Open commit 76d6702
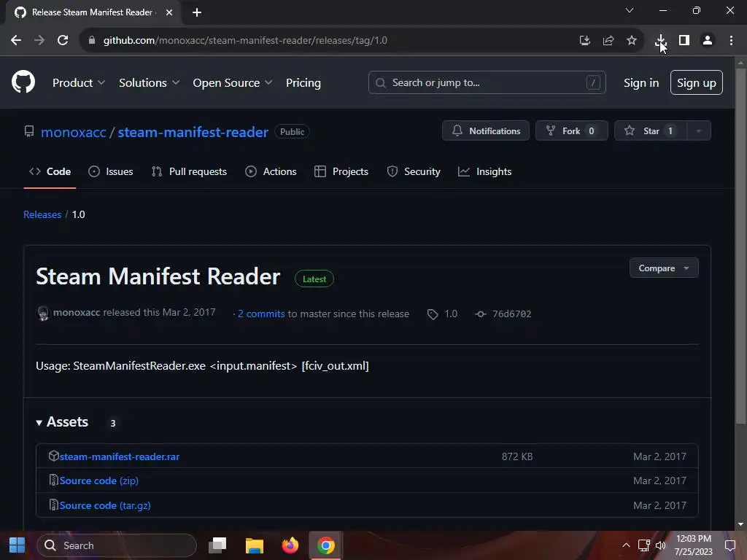The image size is (747, 560). 511,314
